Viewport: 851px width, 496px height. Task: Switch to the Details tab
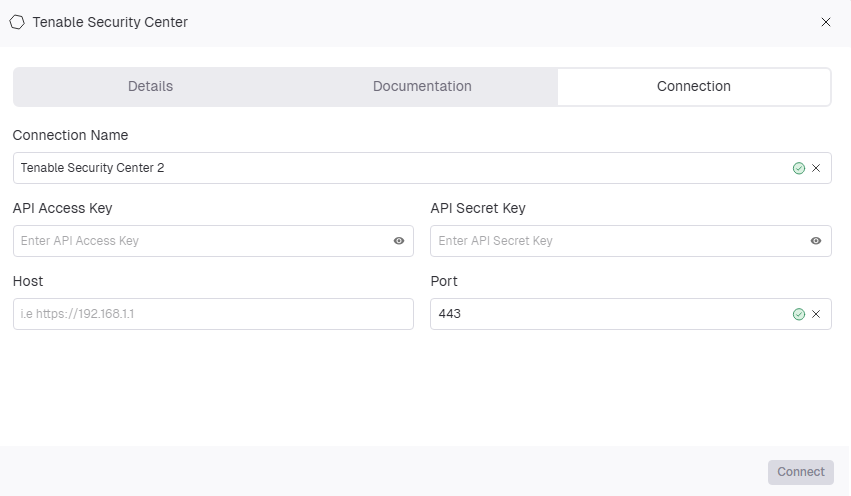tap(150, 86)
